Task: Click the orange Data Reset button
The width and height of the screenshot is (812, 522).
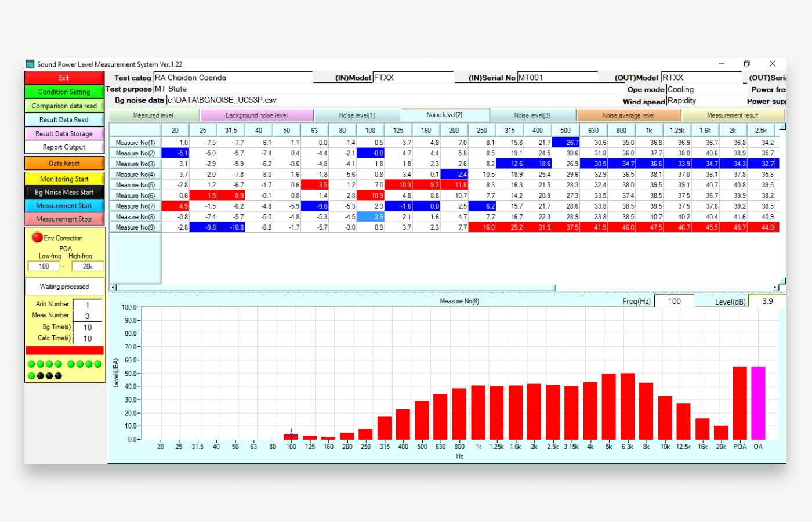Action: [64, 164]
